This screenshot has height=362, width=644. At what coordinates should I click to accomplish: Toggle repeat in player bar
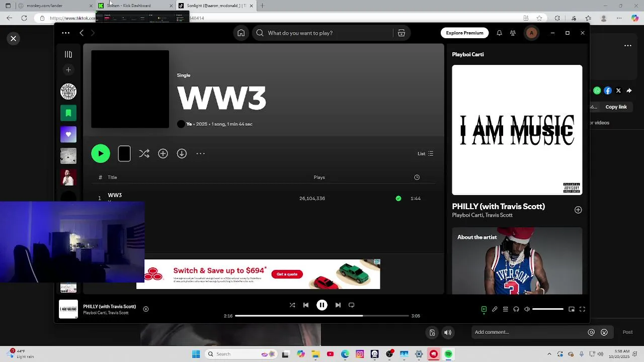[352, 305]
